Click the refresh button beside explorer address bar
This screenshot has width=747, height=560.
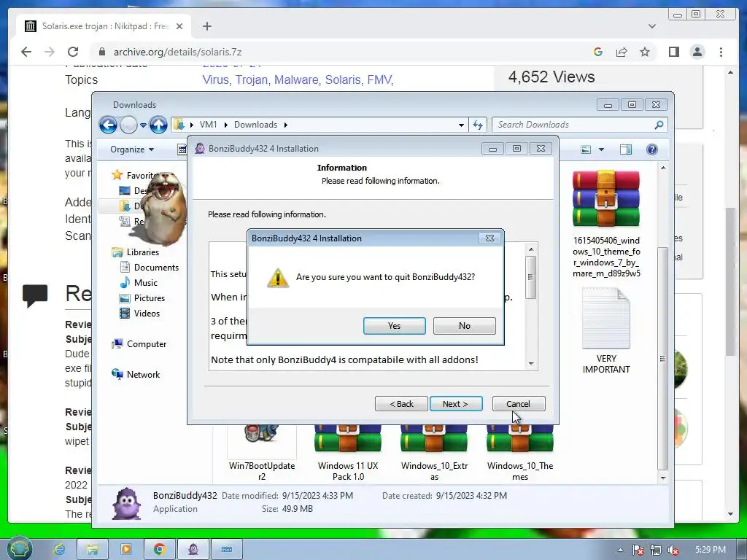pyautogui.click(x=478, y=125)
